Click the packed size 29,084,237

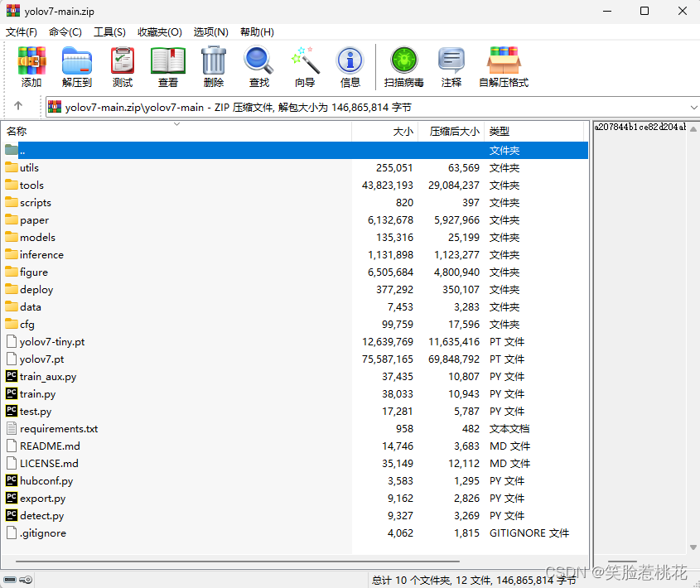pos(454,185)
